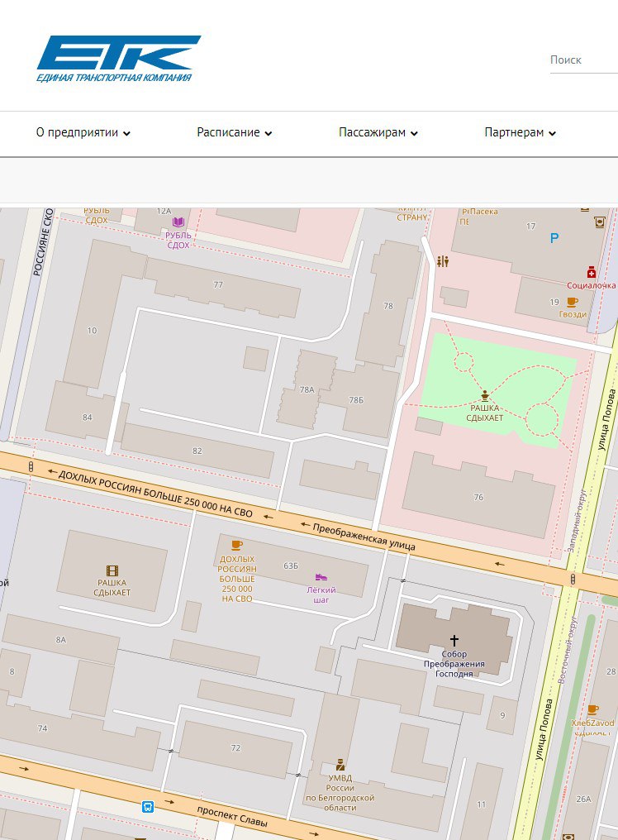The width and height of the screenshot is (618, 840).
Task: Click the Гвозди cafe cup icon
Action: 573,302
